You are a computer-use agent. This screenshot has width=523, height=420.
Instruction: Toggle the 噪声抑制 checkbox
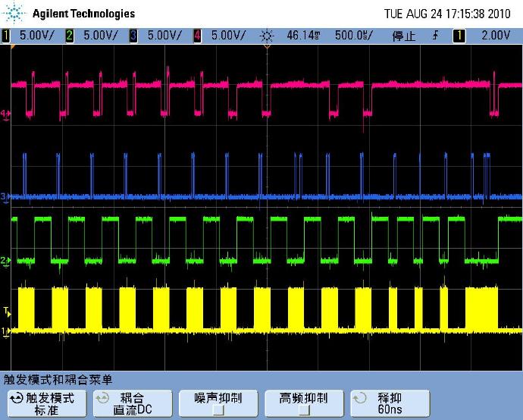(218, 409)
